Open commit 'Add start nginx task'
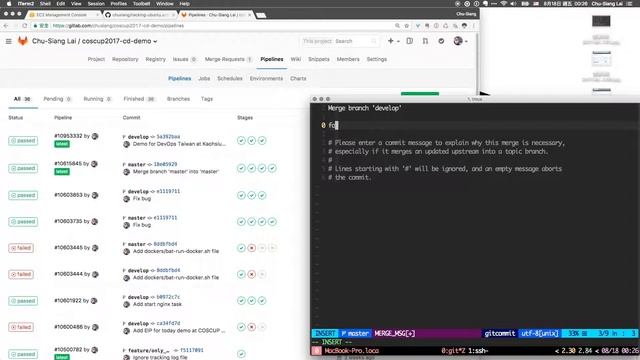 pos(157,304)
